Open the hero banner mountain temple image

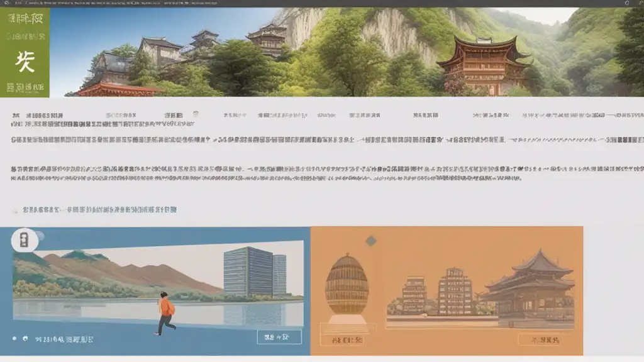coord(347,52)
